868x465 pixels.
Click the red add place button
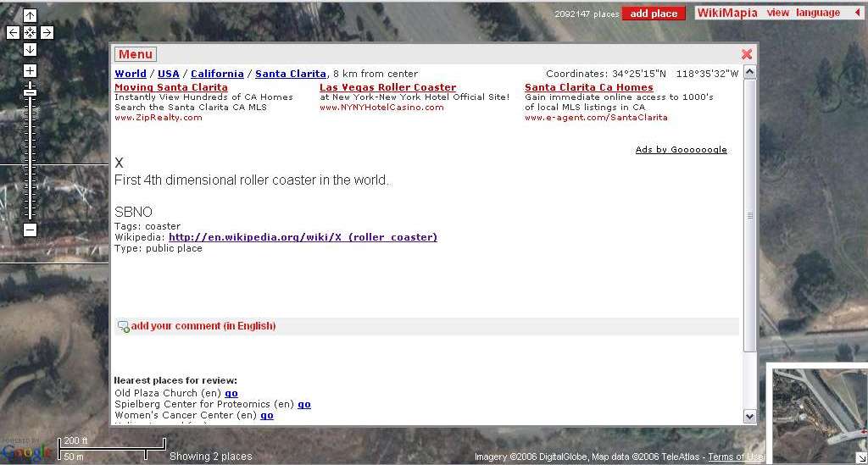(654, 14)
